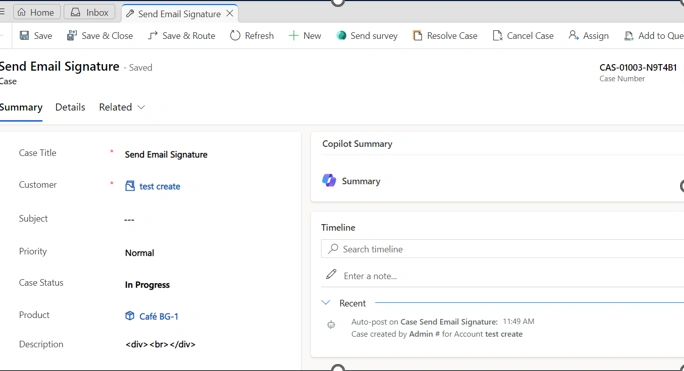The width and height of the screenshot is (684, 371).
Task: Open the hamburger menu at top left
Action: tap(2, 12)
